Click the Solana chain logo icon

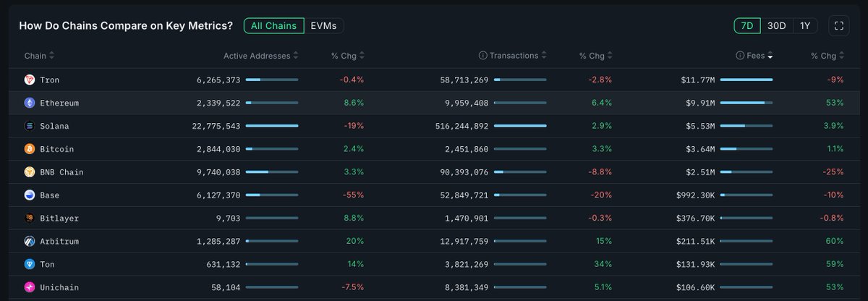click(x=30, y=126)
